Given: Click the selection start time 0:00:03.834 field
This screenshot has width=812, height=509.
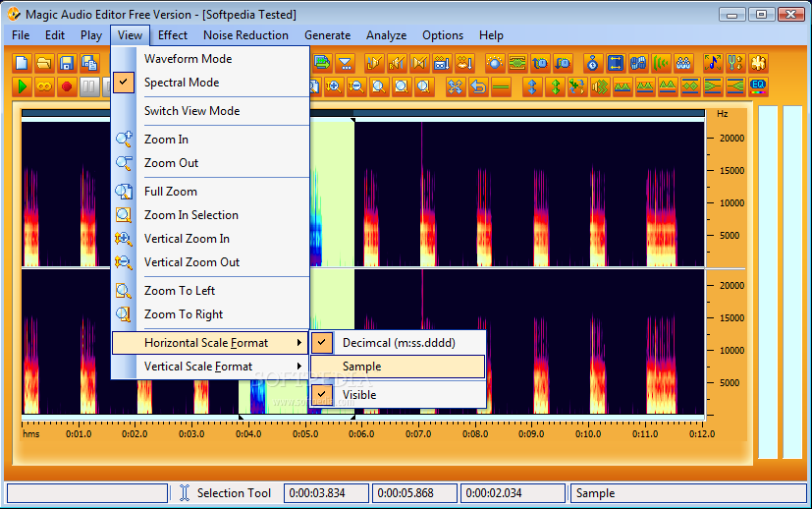Looking at the screenshot, I should [x=326, y=493].
